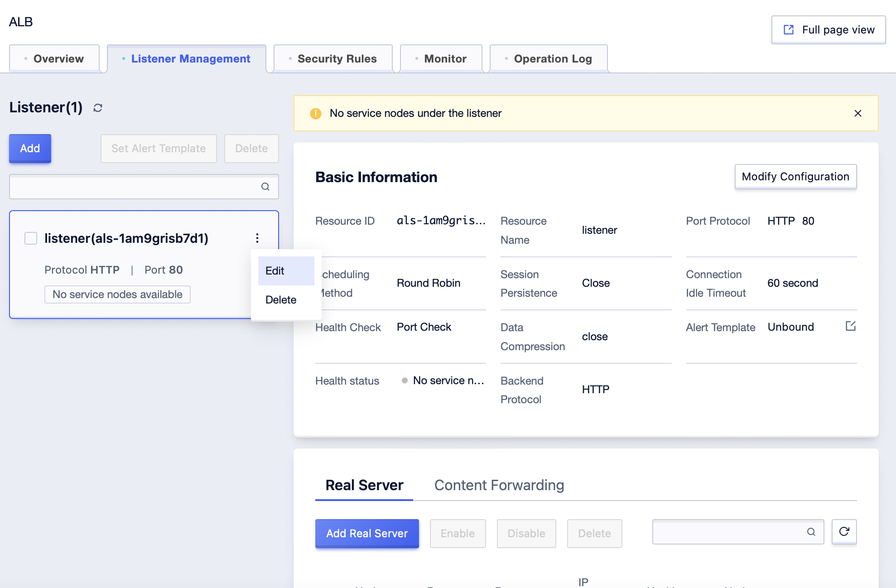
Task: Dismiss the no service nodes warning
Action: click(x=858, y=113)
